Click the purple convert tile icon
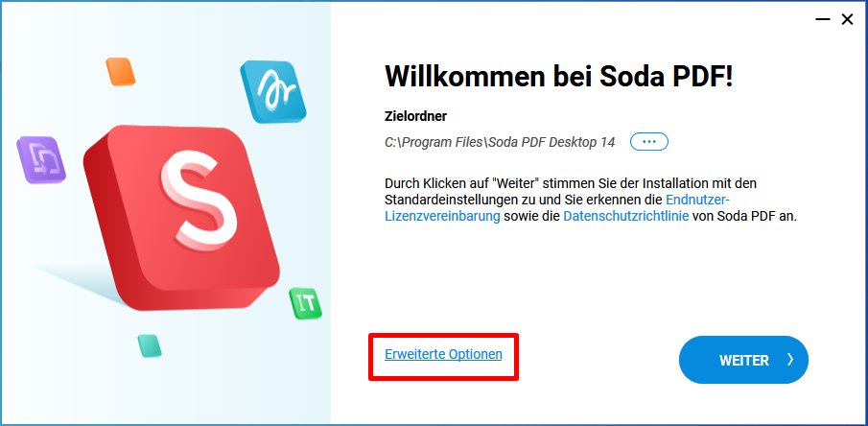 coord(41,159)
